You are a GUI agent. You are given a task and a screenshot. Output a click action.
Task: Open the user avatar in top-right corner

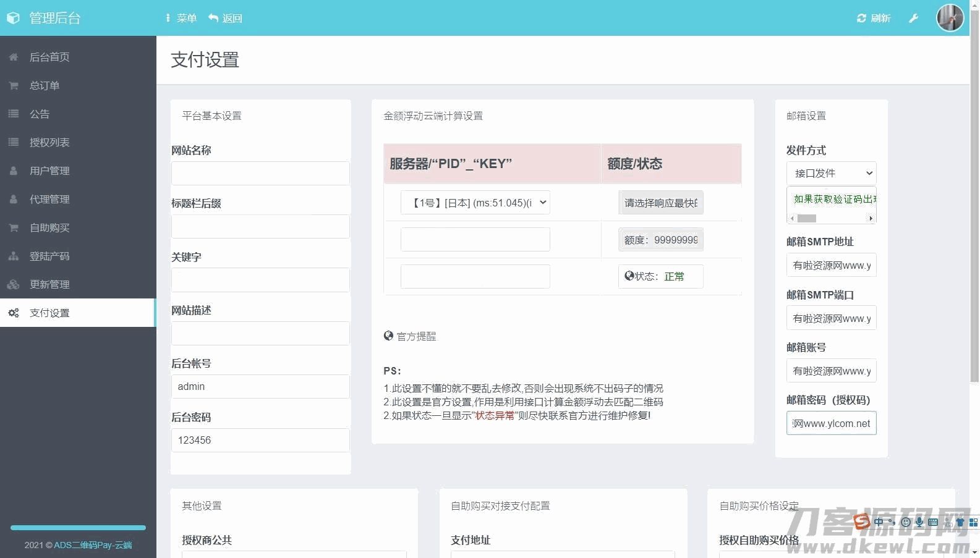click(x=950, y=18)
